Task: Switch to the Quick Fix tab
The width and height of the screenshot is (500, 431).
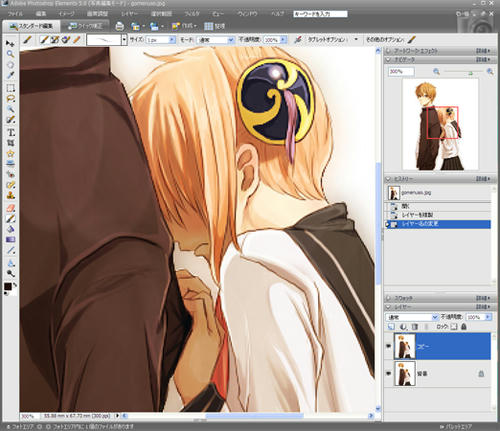Action: point(85,26)
